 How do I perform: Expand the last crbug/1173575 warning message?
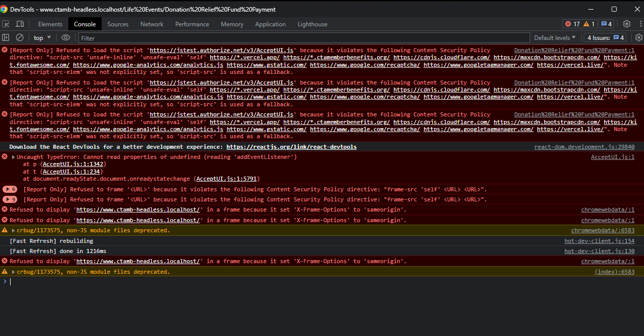tap(13, 272)
